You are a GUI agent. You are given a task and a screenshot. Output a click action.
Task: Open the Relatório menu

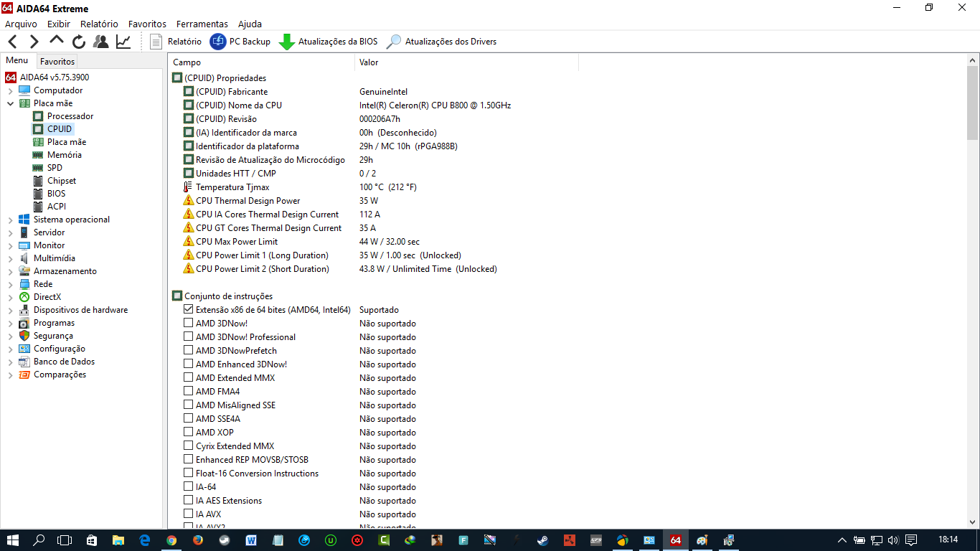(x=99, y=24)
